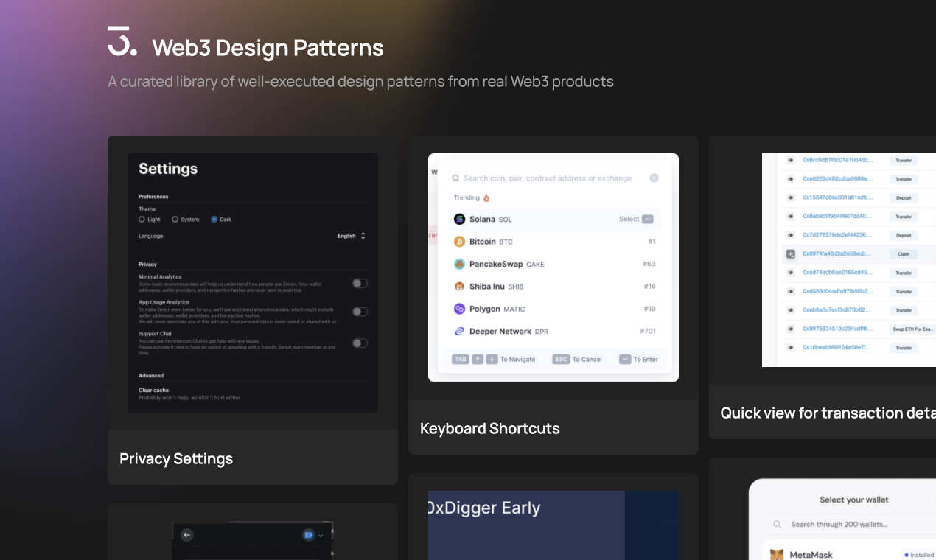Open transaction hash 0xed74edb6ae2165cd45

pyautogui.click(x=837, y=273)
